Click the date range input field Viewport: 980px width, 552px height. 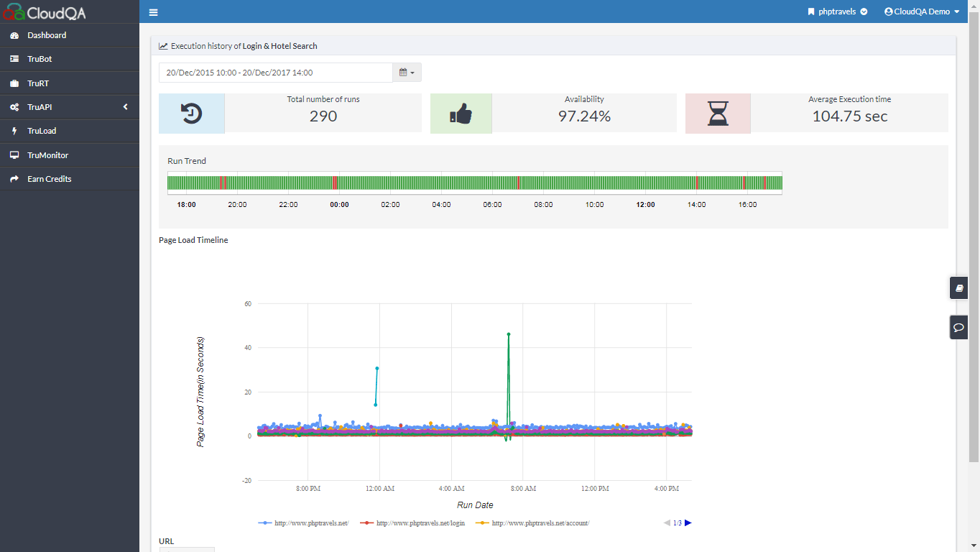[276, 73]
